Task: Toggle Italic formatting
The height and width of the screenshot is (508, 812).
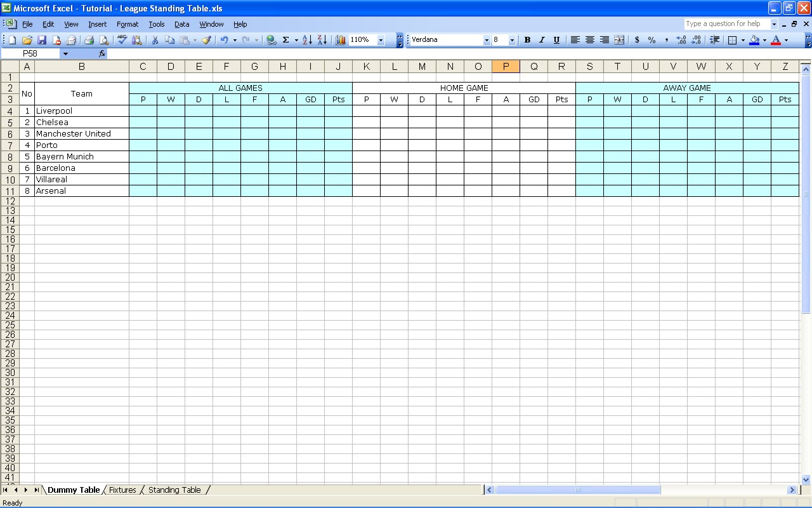Action: tap(542, 40)
